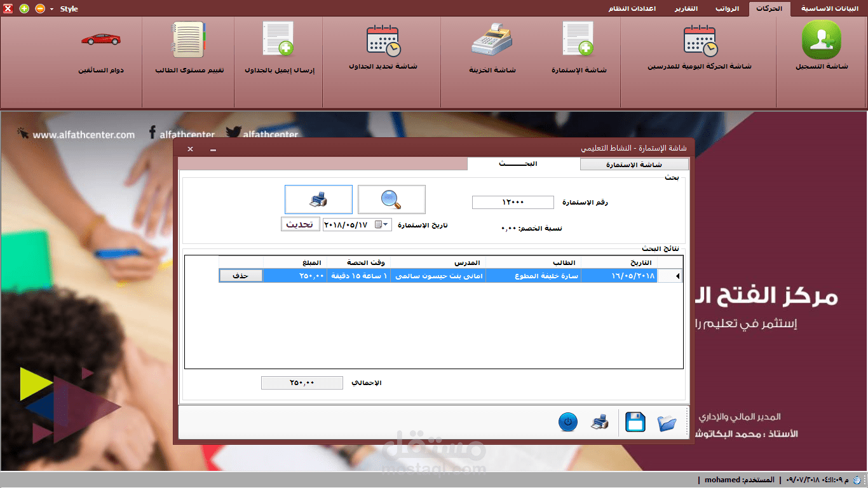Select date cell 16/05/2018
This screenshot has height=488, width=868.
[620, 276]
